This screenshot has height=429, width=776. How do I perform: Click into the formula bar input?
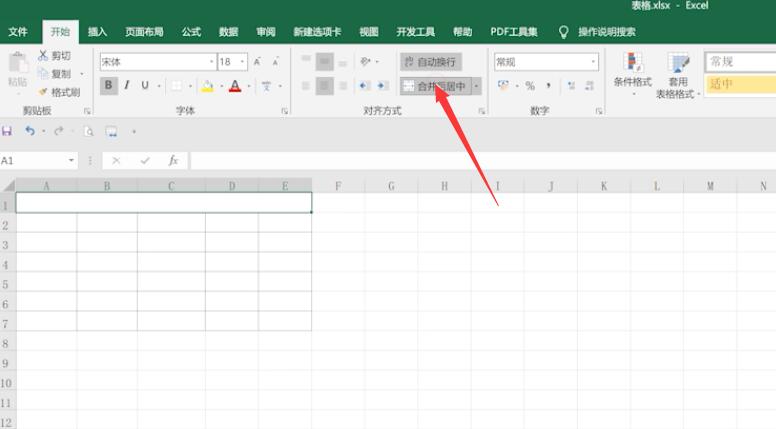point(483,160)
